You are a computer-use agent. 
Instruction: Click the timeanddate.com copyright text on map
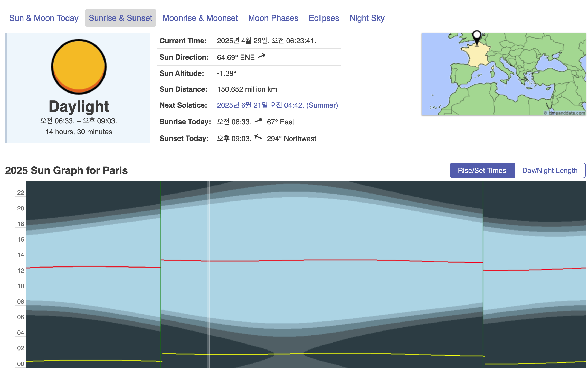565,113
